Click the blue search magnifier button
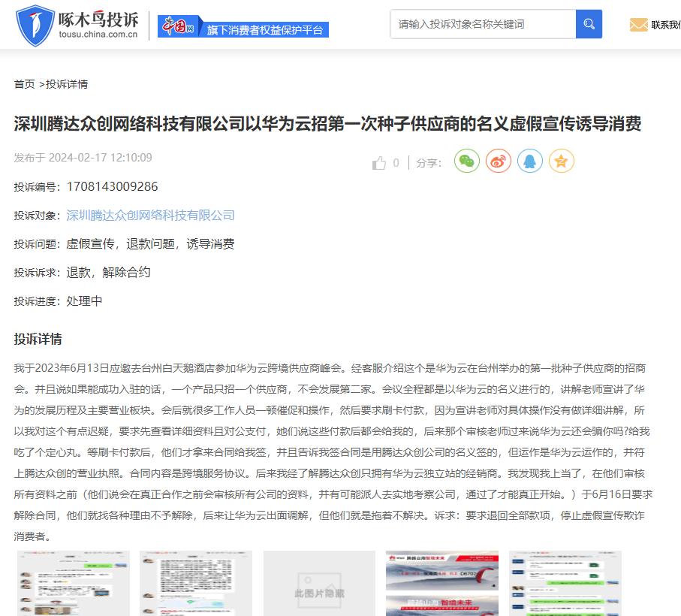 [589, 23]
